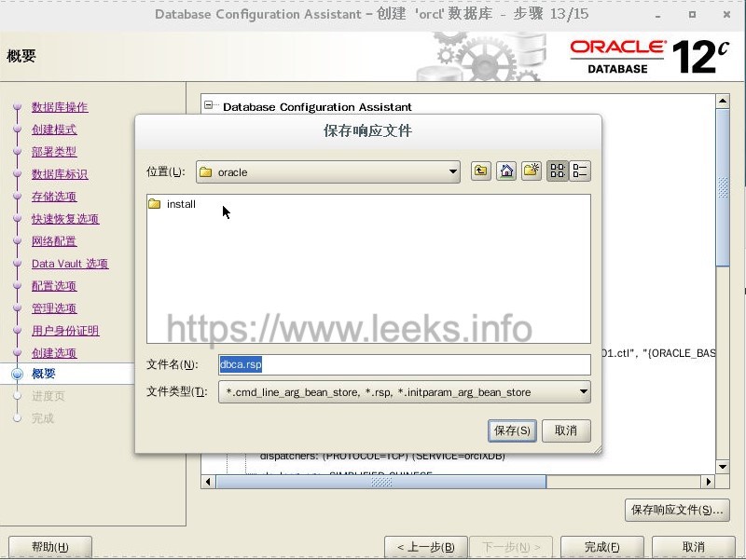This screenshot has width=746, height=560.
Task: Go to 数据库操作 step
Action: click(60, 107)
